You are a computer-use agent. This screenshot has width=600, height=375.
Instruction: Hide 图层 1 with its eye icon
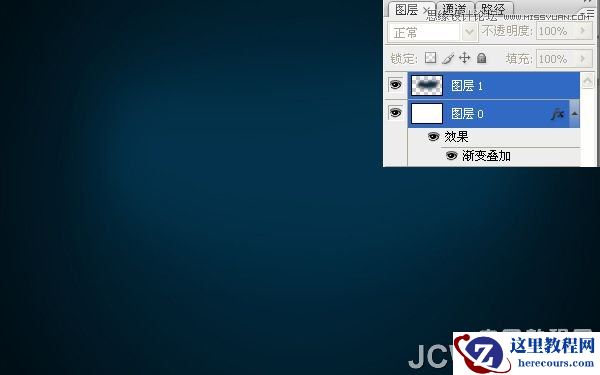pyautogui.click(x=396, y=85)
